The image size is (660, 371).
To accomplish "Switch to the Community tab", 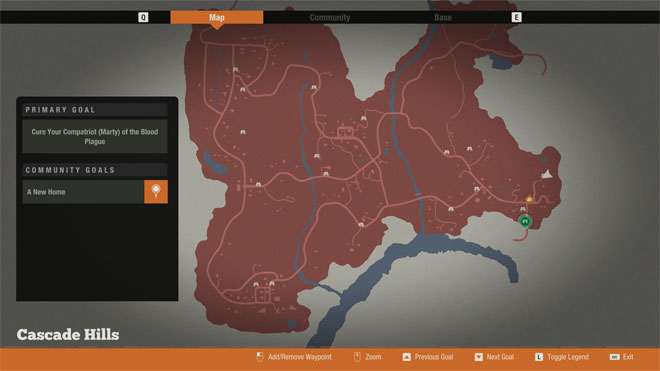I will [x=330, y=17].
